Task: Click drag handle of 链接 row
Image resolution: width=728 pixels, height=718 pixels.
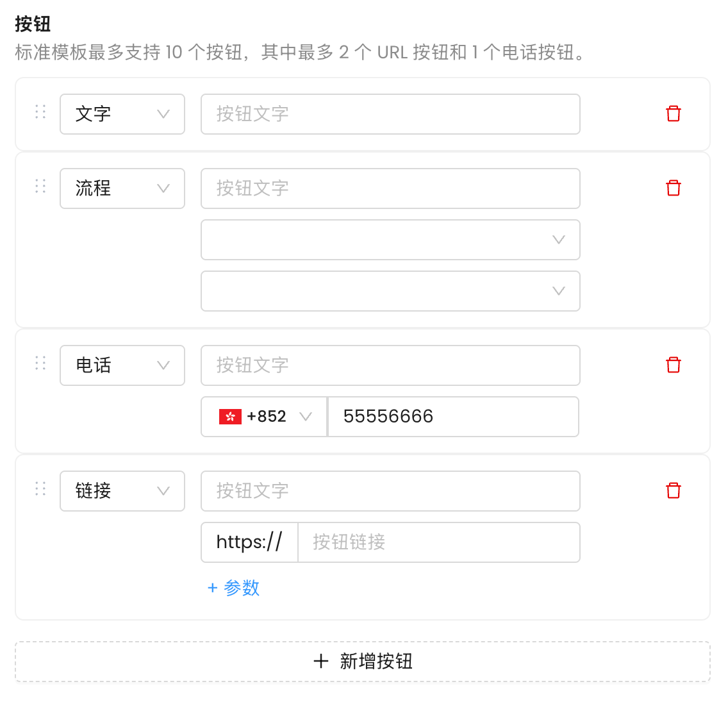Action: point(40,489)
